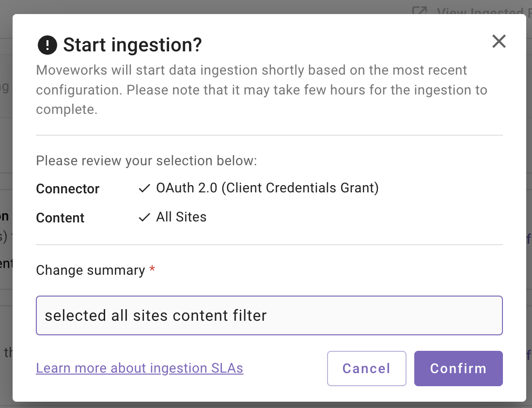Viewport: 532px width, 408px height.
Task: Click the checkmark icon beside All Sites
Action: click(x=144, y=218)
